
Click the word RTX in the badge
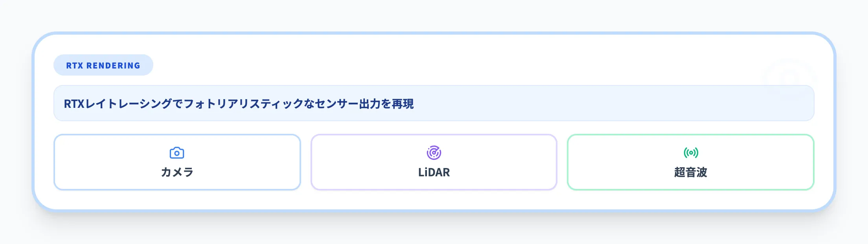(x=74, y=66)
